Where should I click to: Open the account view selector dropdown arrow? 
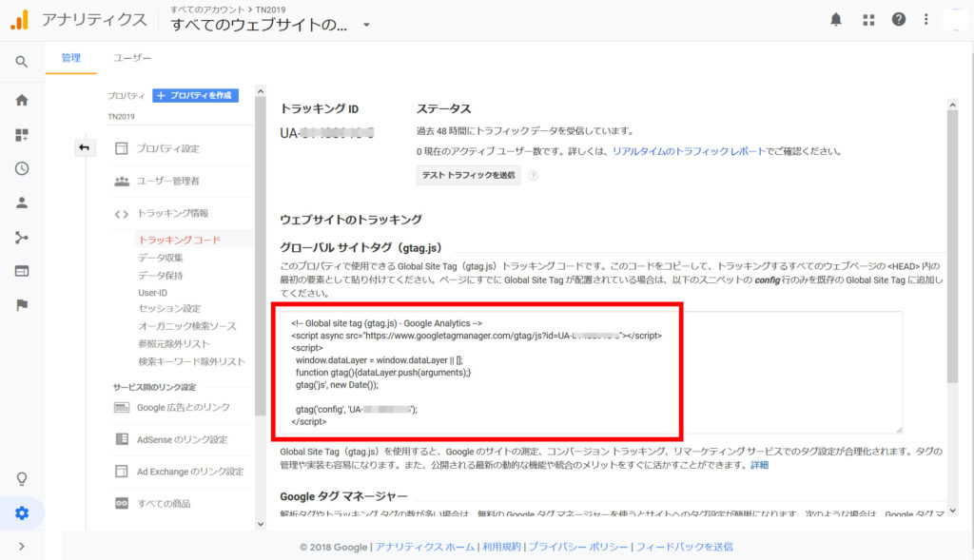(366, 25)
